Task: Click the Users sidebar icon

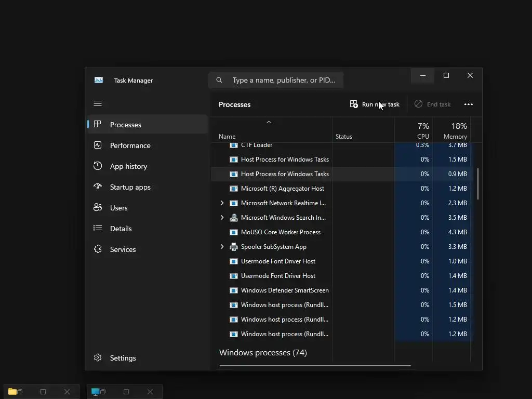Action: coord(97,207)
